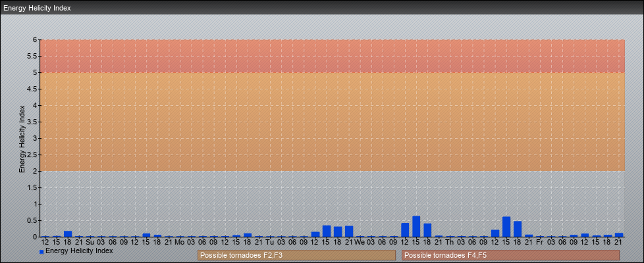Click the 'Energy Helicity Index' title in the header bar
The height and width of the screenshot is (263, 644).
(37, 8)
